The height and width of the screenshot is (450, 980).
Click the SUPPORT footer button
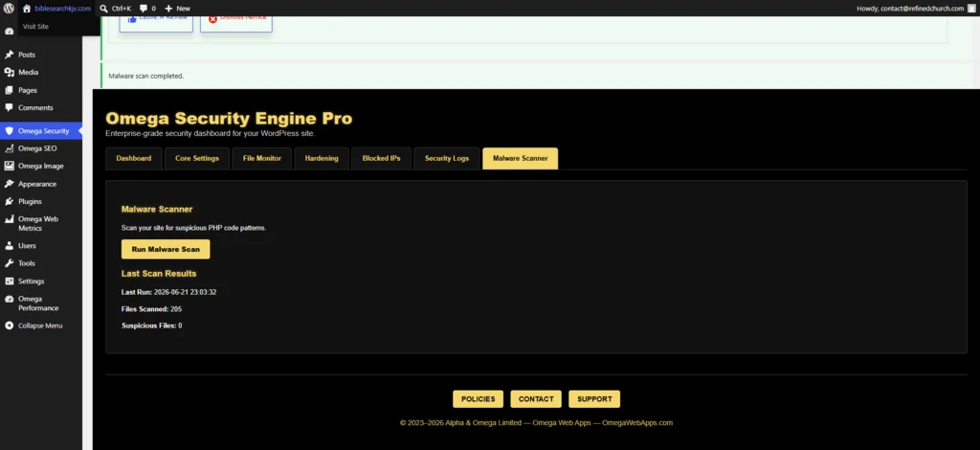point(594,398)
